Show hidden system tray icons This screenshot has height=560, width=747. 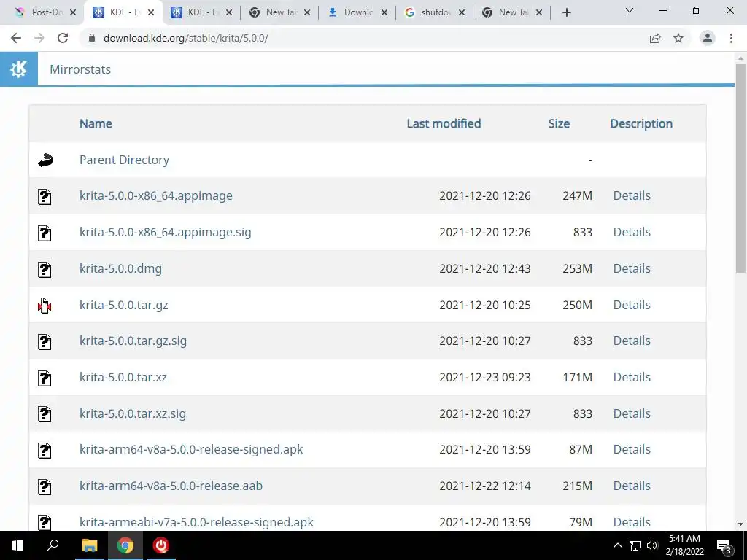[617, 545]
